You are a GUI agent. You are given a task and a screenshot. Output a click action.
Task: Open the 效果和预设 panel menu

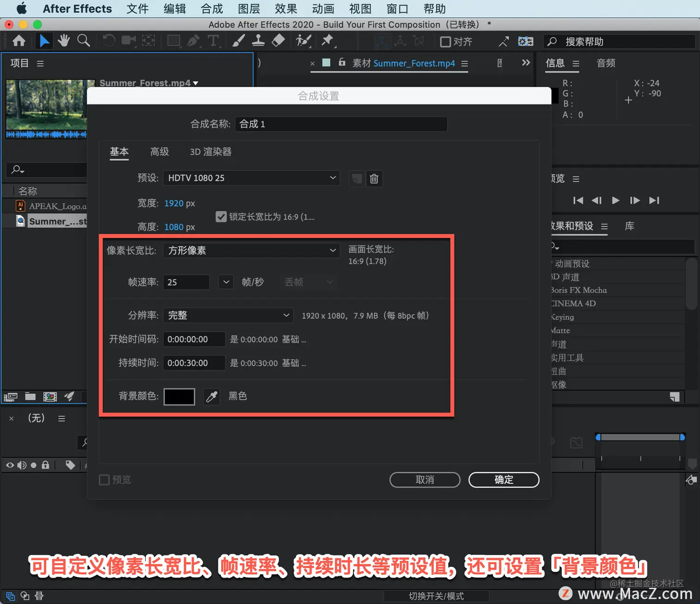(x=604, y=226)
